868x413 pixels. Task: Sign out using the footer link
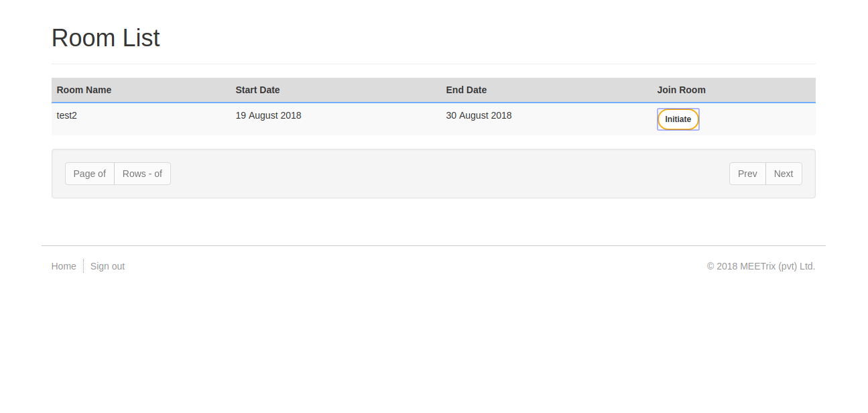[x=107, y=266]
